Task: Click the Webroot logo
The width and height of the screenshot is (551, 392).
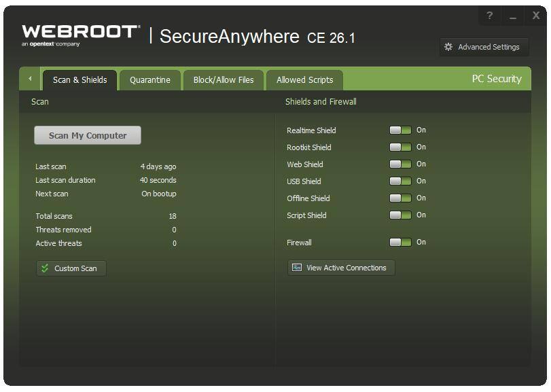Action: click(80, 35)
